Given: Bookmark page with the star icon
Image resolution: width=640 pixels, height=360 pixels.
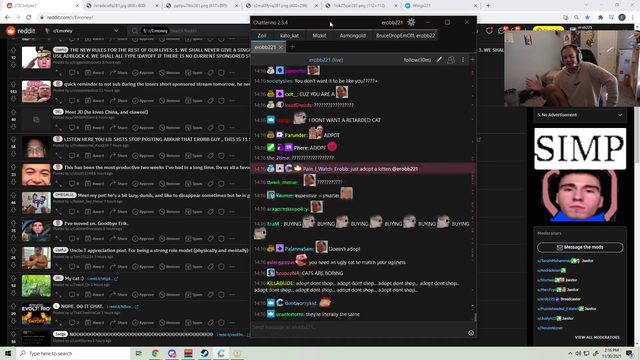Looking at the screenshot, I should (587, 18).
